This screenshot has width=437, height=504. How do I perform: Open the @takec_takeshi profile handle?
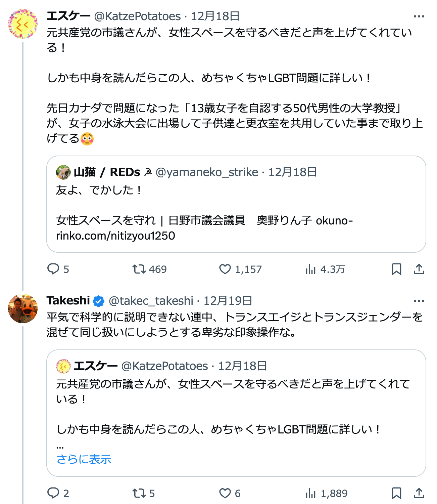coord(151,301)
